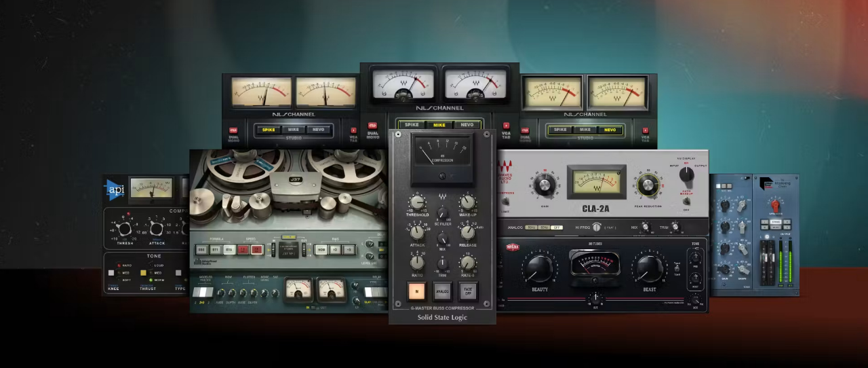Click the SSL Attack knob

point(417,232)
